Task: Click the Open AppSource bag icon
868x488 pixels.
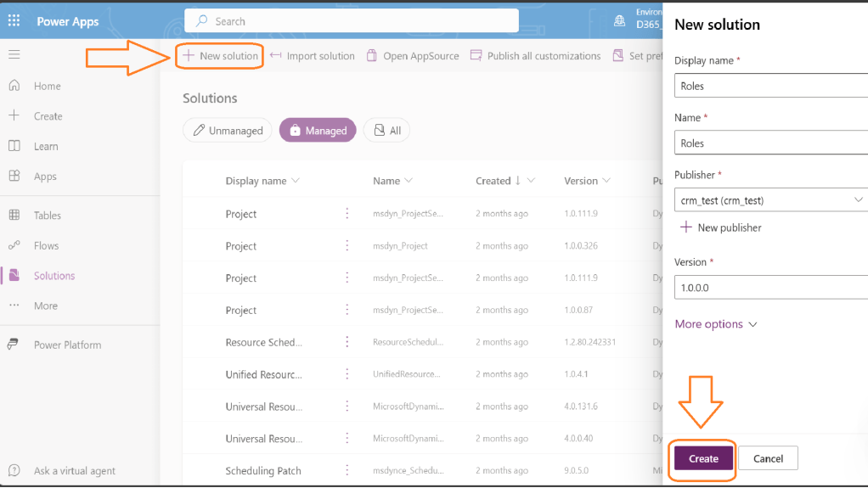Action: tap(372, 55)
